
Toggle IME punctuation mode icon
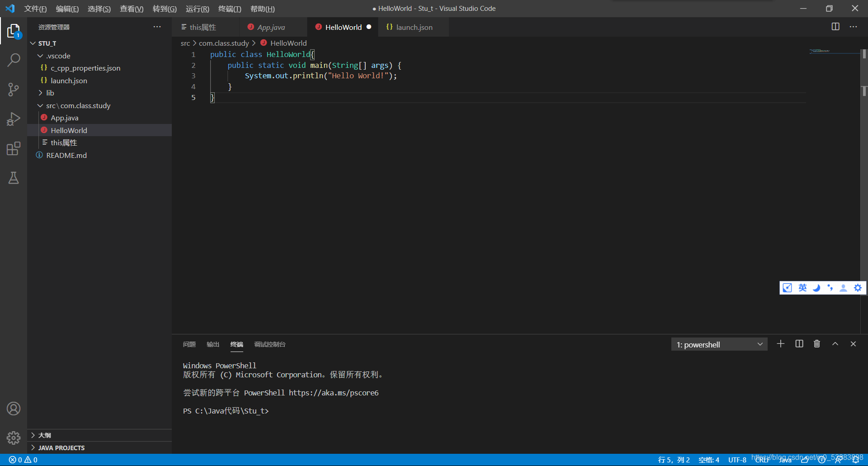point(830,288)
